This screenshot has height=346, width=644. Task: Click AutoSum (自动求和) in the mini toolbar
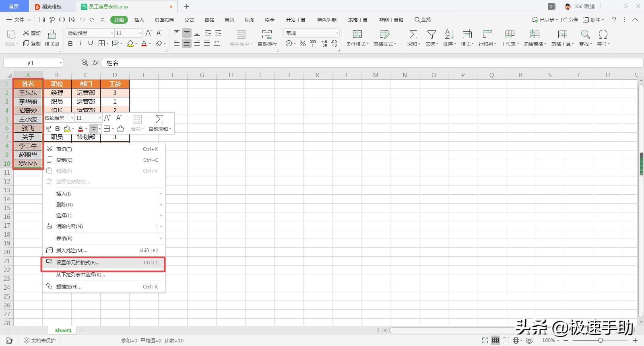pyautogui.click(x=159, y=123)
